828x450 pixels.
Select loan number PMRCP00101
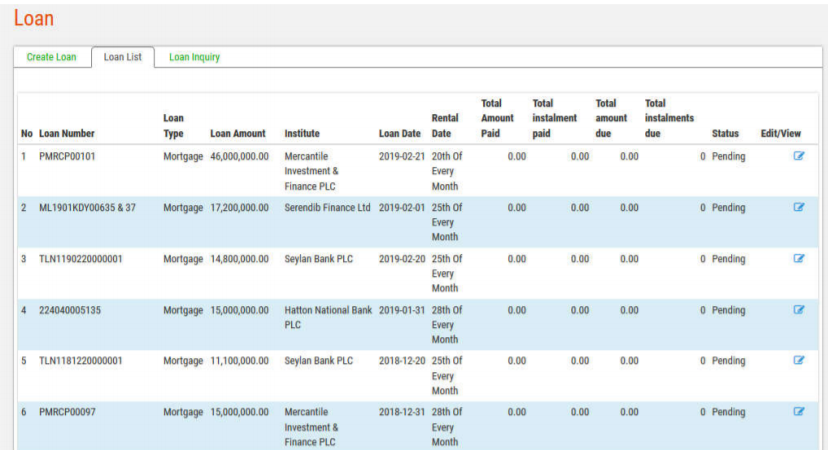tap(67, 156)
